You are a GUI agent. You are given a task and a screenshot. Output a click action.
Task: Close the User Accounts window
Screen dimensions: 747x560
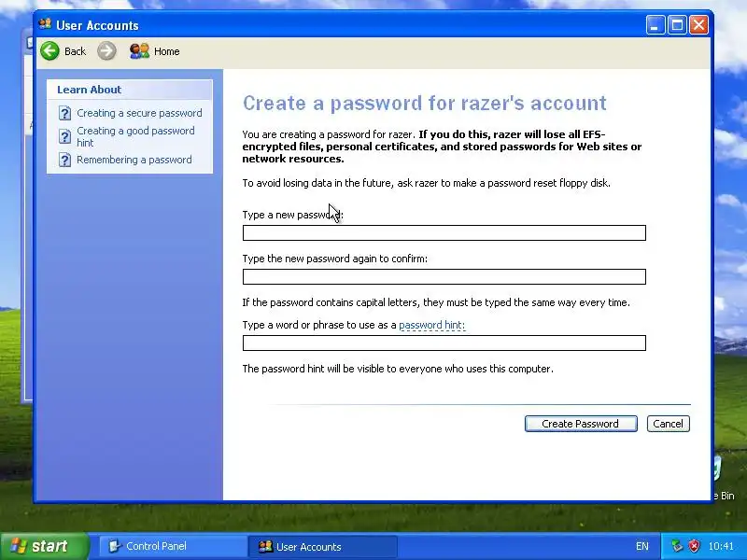[x=698, y=25]
